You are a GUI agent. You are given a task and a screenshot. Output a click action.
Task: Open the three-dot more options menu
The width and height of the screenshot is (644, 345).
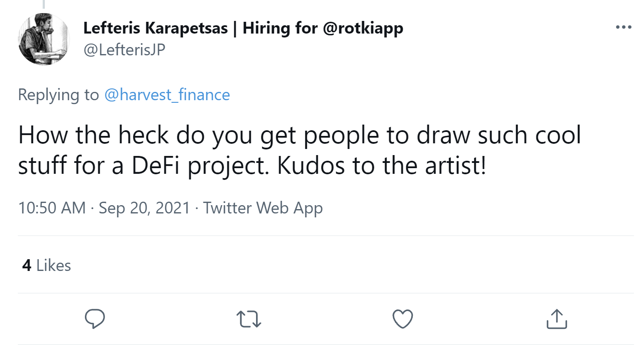(x=623, y=27)
